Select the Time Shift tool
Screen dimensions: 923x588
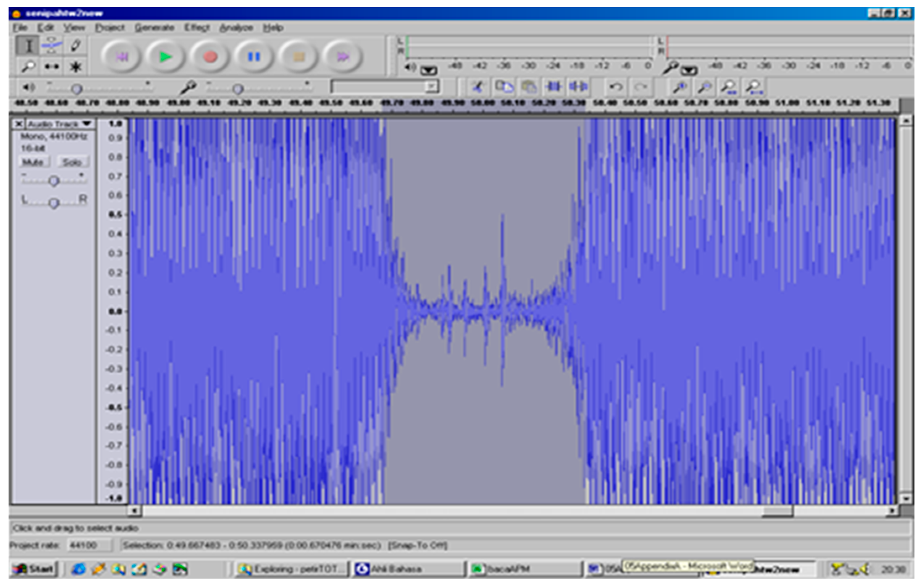tap(52, 66)
